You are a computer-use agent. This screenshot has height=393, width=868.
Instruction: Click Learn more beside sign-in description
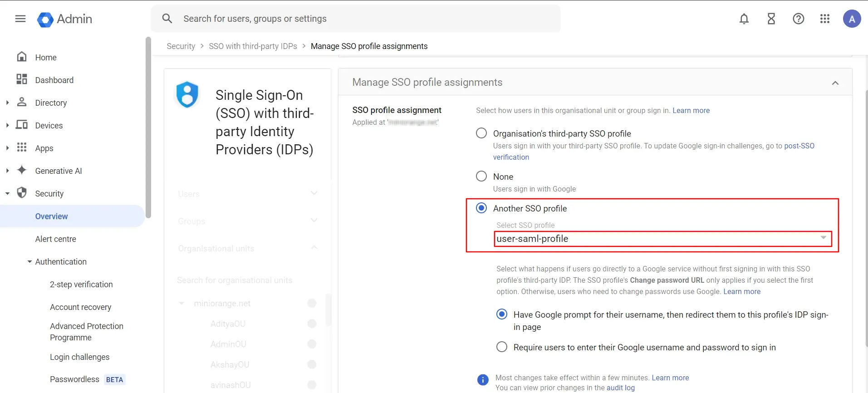coord(691,110)
